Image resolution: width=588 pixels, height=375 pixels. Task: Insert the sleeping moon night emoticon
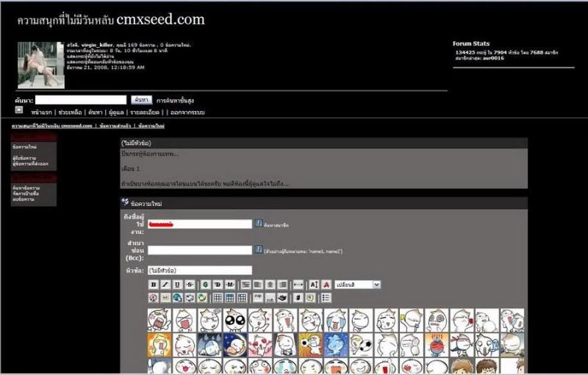(x=235, y=345)
